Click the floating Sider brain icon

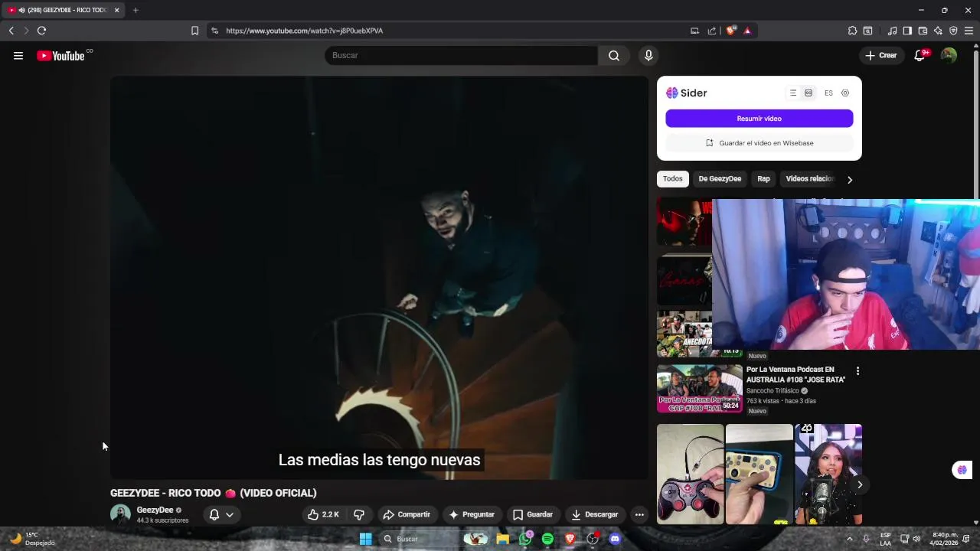tap(962, 470)
